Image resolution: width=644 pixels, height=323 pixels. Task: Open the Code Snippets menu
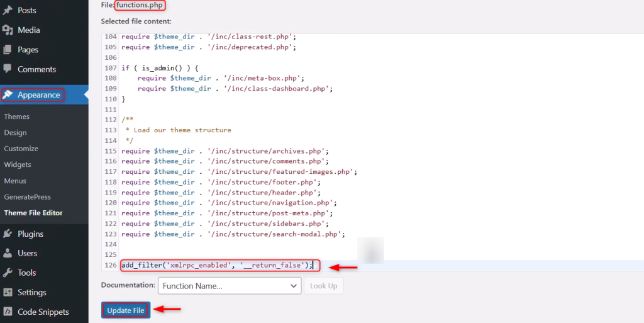click(44, 312)
